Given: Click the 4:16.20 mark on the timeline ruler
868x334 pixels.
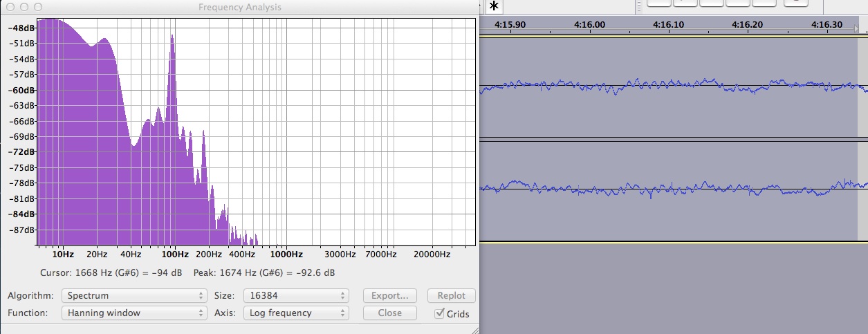Looking at the screenshot, I should (x=746, y=24).
